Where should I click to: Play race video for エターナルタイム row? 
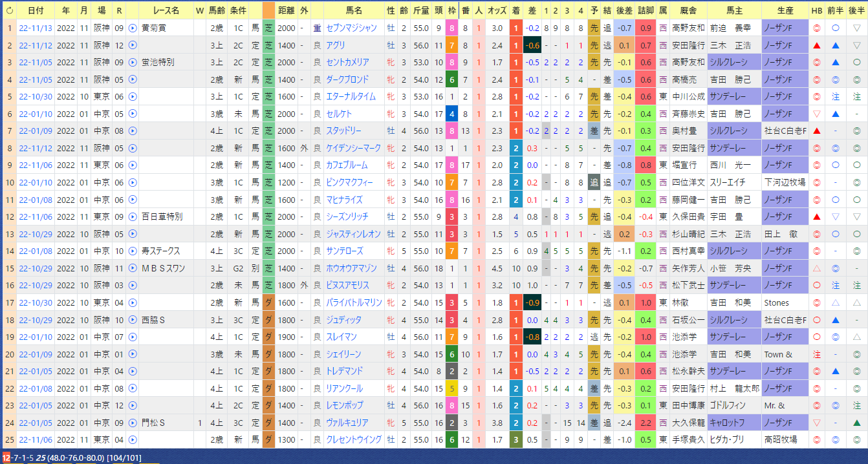[x=133, y=97]
